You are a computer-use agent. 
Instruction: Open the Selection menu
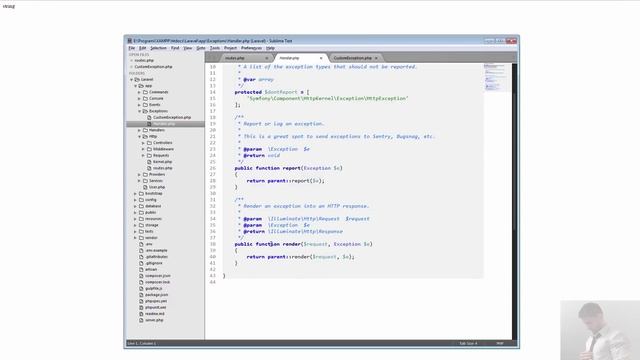click(x=158, y=48)
